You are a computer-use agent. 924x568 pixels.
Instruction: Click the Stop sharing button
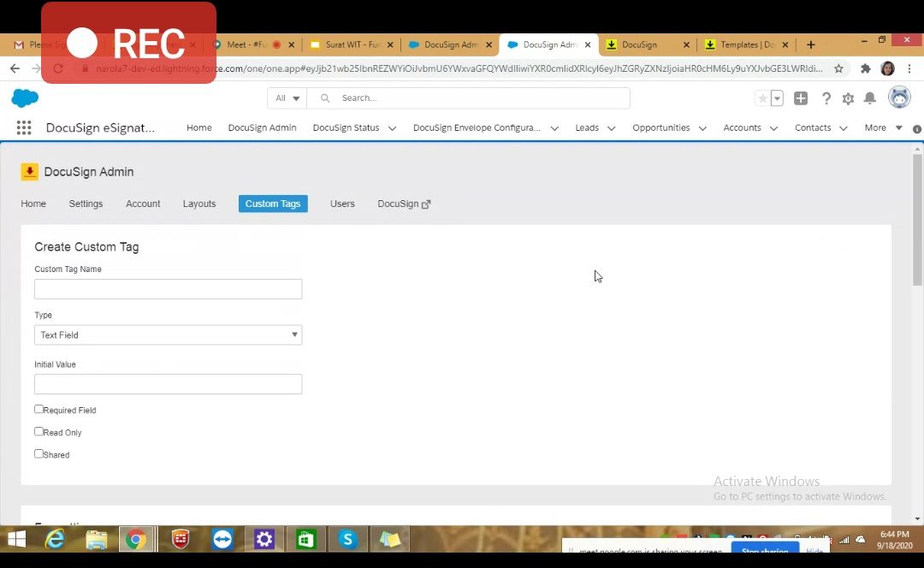[765, 549]
